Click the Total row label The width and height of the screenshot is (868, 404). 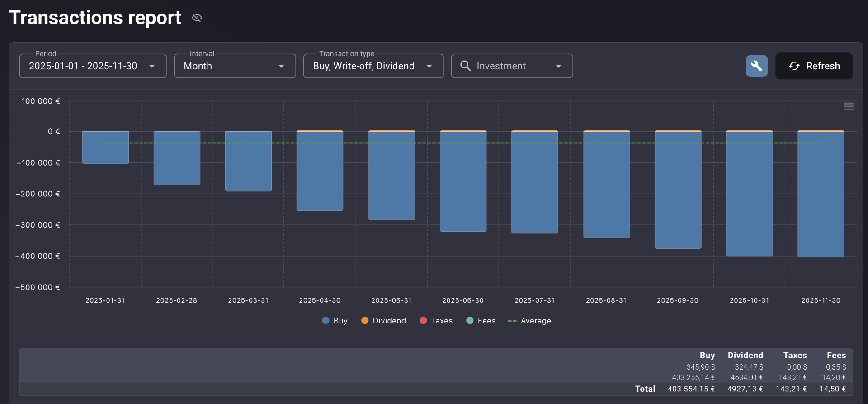pyautogui.click(x=645, y=389)
